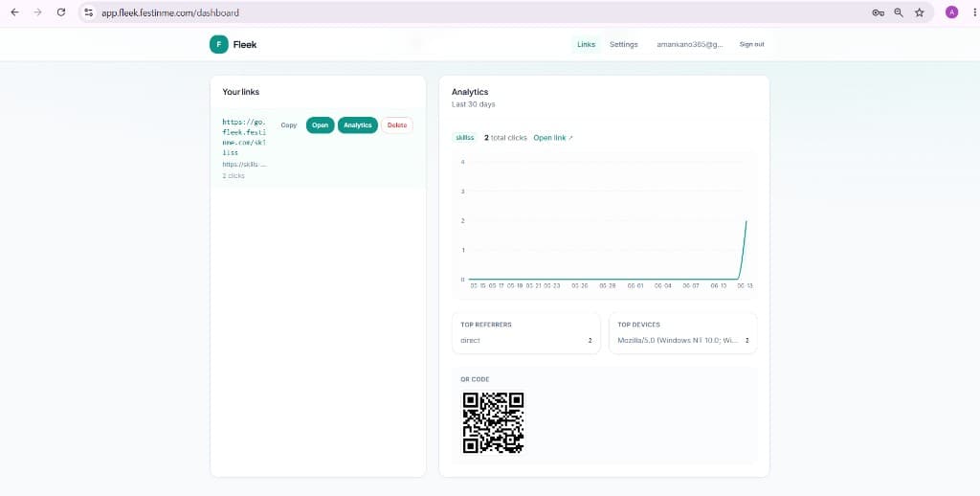Open the Chrome profile avatar
Viewport: 980px width, 496px height.
[x=952, y=12]
